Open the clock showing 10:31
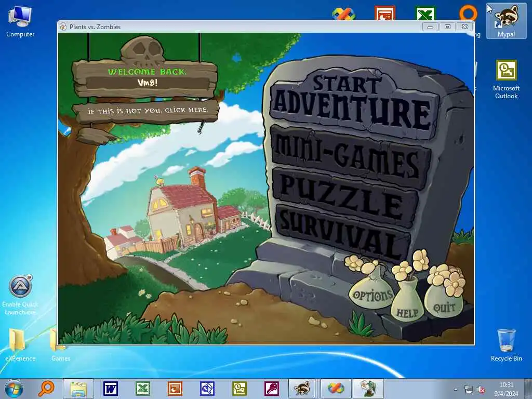 point(506,389)
